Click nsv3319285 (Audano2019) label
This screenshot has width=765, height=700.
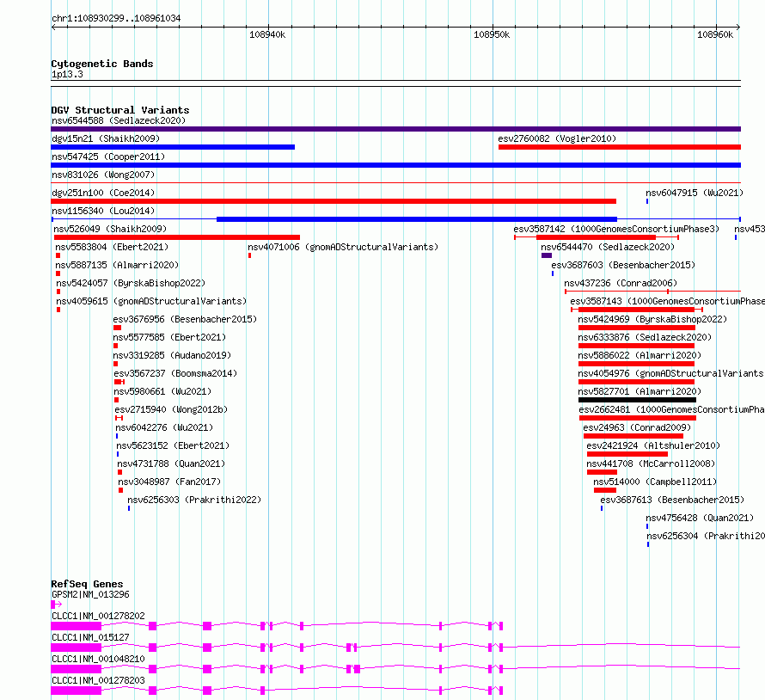172,355
